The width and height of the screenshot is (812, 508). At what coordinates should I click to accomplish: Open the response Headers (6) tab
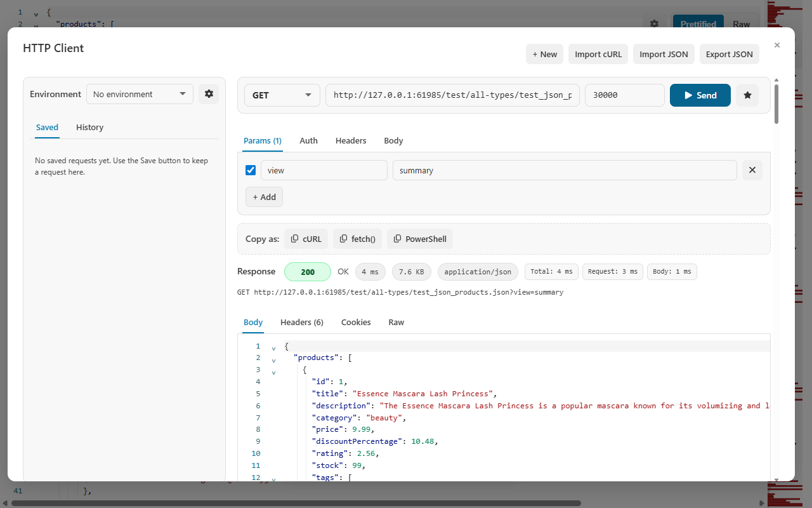302,323
